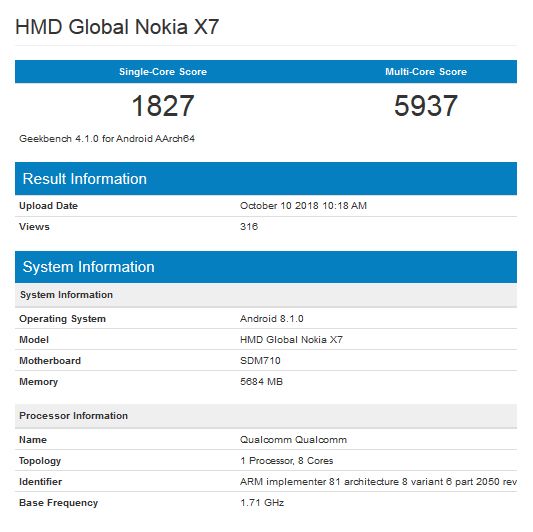533x532 pixels.
Task: Select the Topology label
Action: (x=40, y=461)
